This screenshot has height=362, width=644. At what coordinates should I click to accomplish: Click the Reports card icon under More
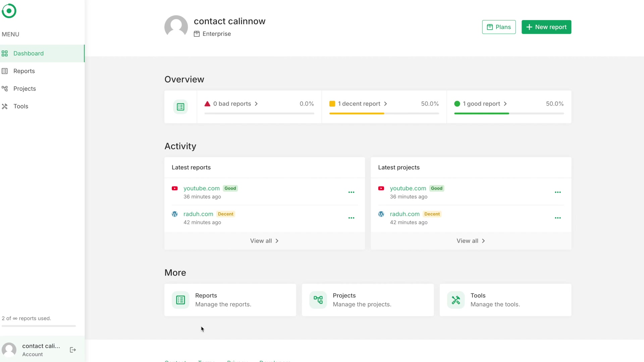(x=180, y=300)
